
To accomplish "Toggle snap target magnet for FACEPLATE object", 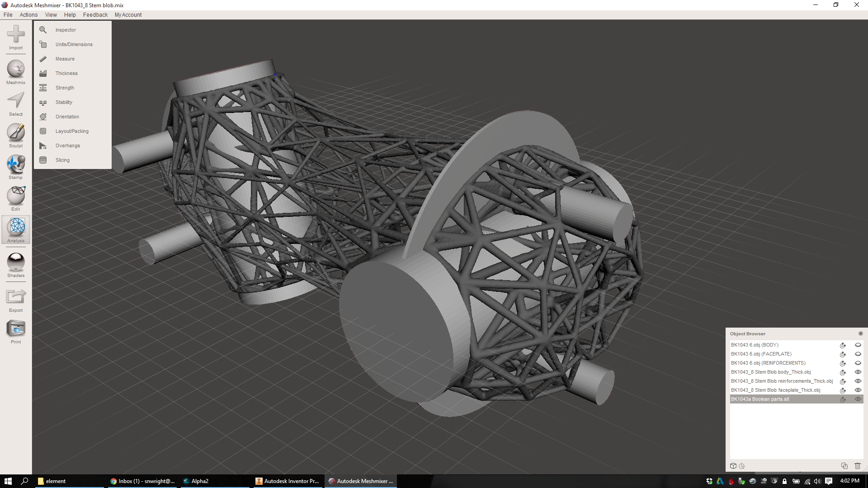I will pos(843,354).
